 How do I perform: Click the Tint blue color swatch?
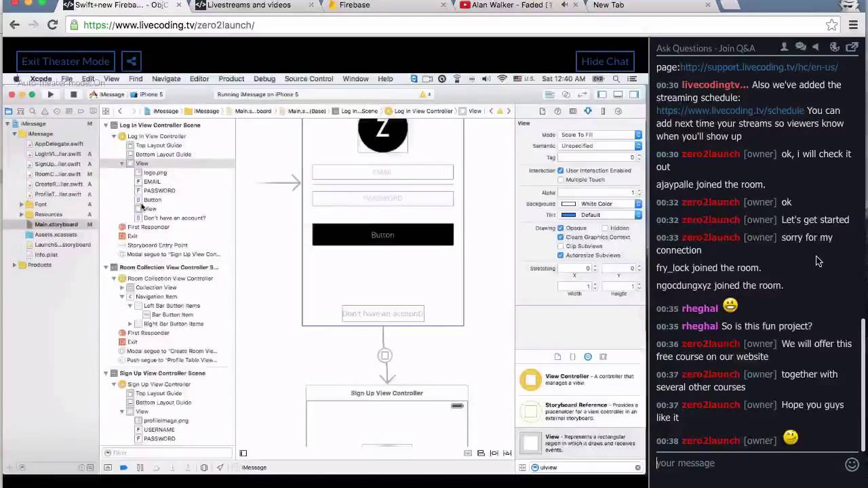[x=568, y=215]
